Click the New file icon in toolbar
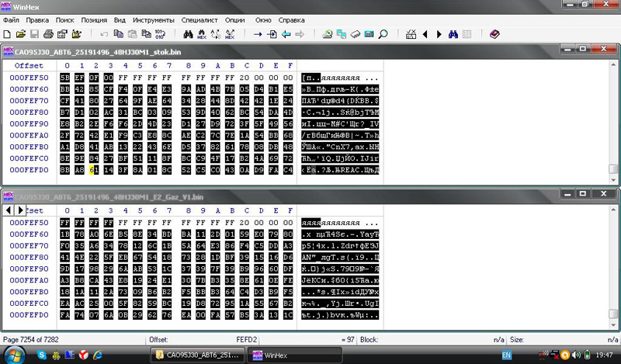Viewport: 621px width, 364px height. click(7, 34)
